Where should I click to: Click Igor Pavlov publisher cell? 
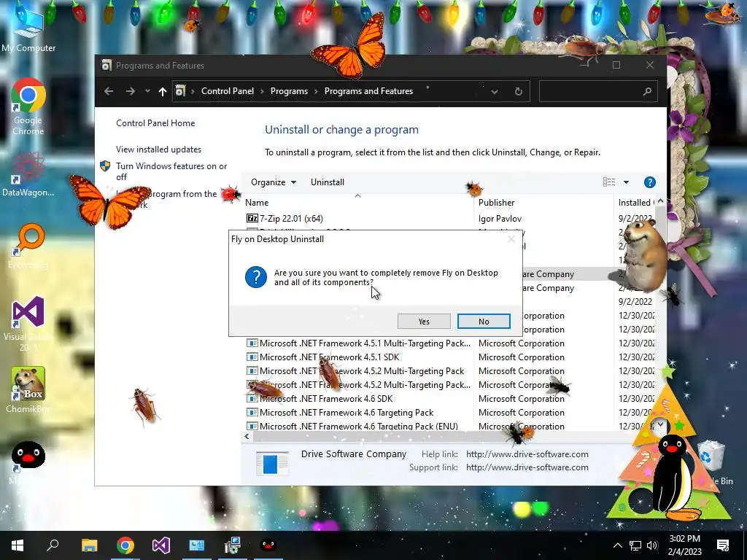500,219
